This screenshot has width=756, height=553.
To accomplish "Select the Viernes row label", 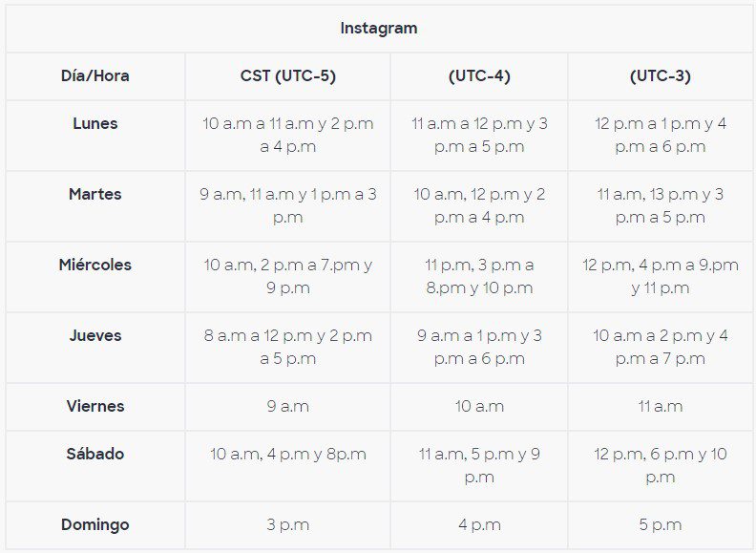I will (95, 406).
